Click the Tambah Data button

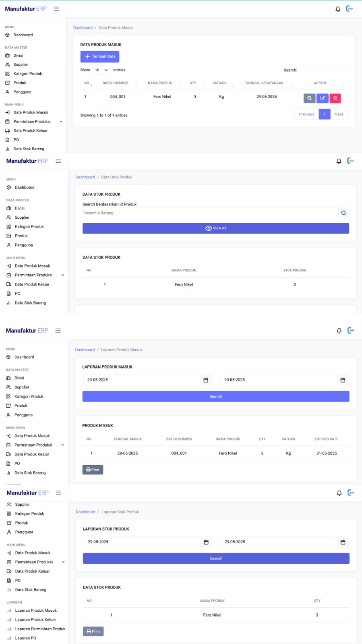pyautogui.click(x=100, y=56)
